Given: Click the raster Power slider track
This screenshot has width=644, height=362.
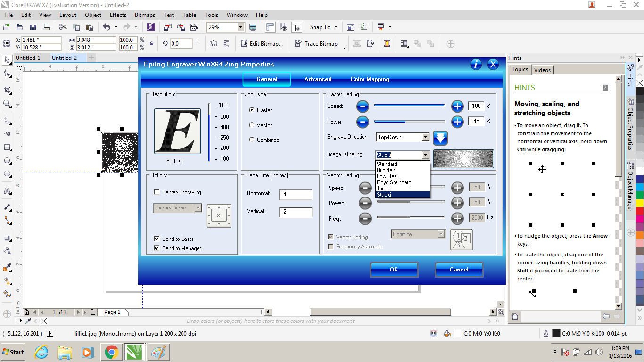Looking at the screenshot, I should (x=409, y=122).
